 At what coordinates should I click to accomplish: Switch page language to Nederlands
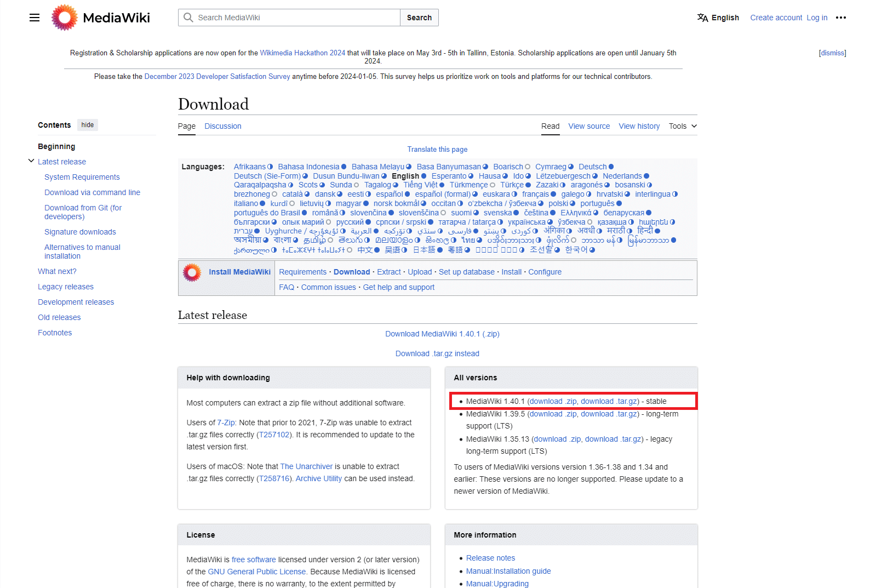point(622,176)
